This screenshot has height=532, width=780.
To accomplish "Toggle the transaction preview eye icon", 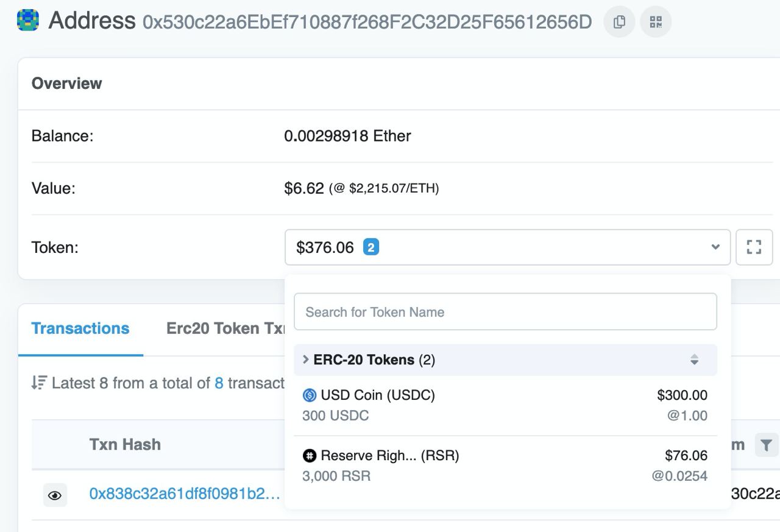I will click(x=55, y=495).
